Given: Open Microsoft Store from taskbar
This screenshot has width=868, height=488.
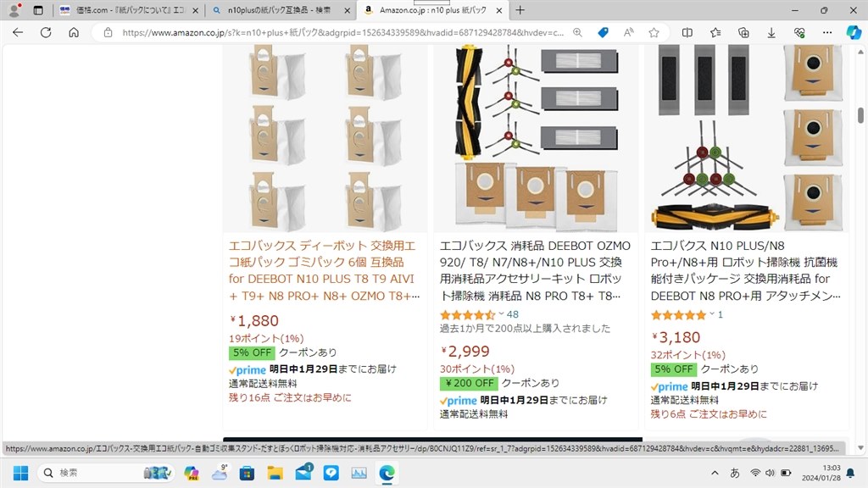Looking at the screenshot, I should pyautogui.click(x=247, y=473).
